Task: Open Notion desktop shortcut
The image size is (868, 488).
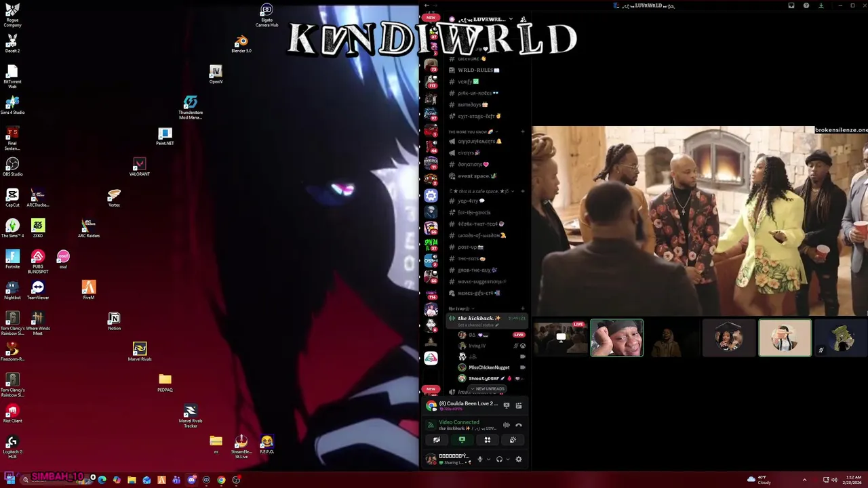Action: [x=114, y=322]
